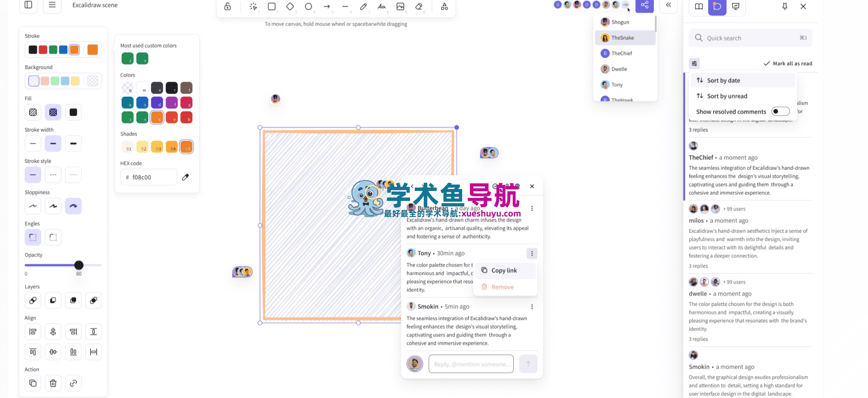Image resolution: width=868 pixels, height=398 pixels.
Task: Select the Eraser tool
Action: (x=419, y=6)
